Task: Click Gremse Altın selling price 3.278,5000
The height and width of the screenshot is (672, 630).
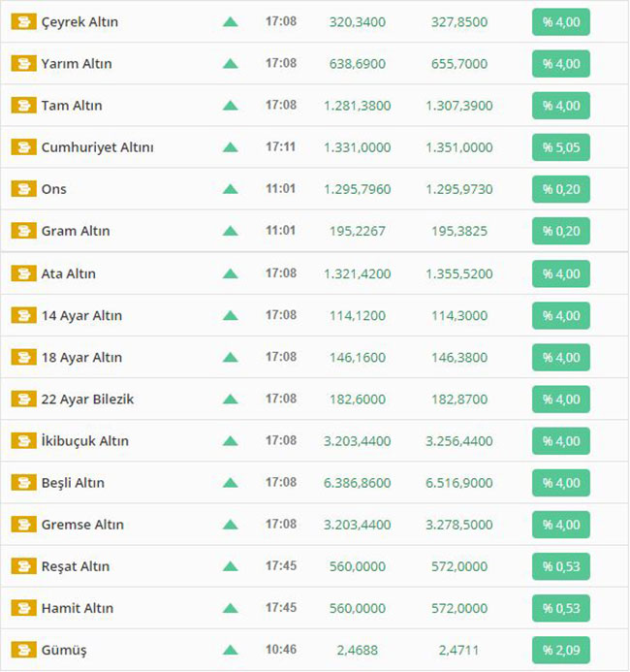Action: click(x=458, y=525)
